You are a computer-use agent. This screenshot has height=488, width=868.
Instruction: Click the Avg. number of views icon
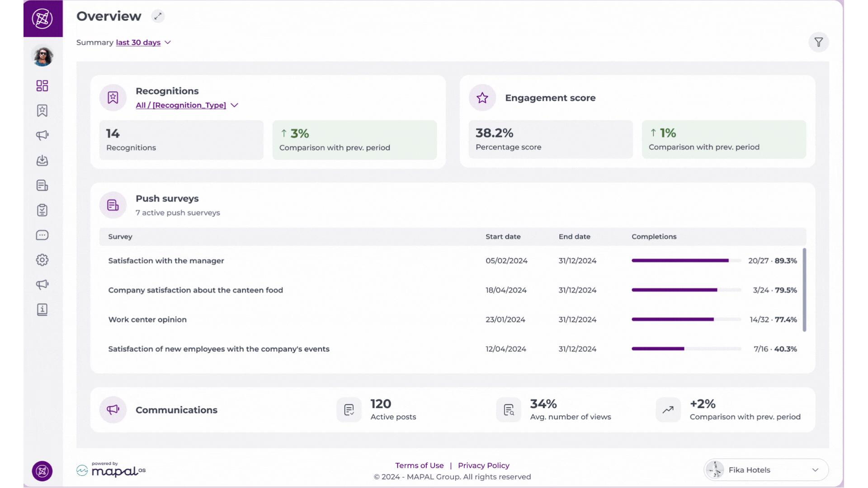(x=509, y=410)
